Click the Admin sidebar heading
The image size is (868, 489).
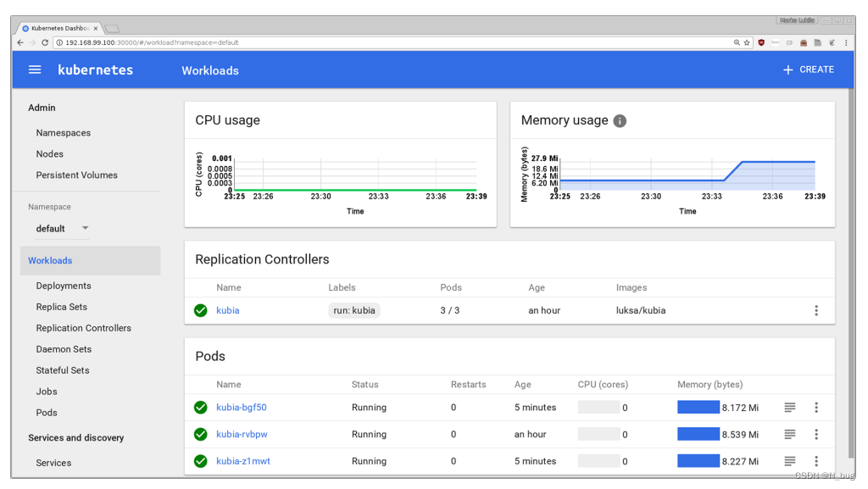(42, 108)
